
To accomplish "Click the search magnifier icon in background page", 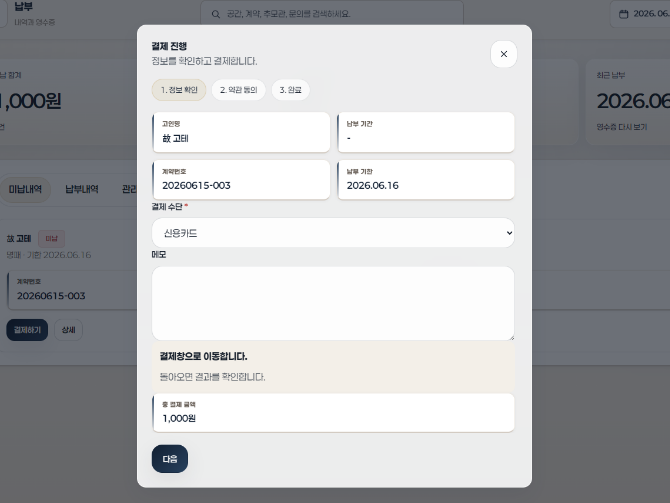I will [x=216, y=14].
